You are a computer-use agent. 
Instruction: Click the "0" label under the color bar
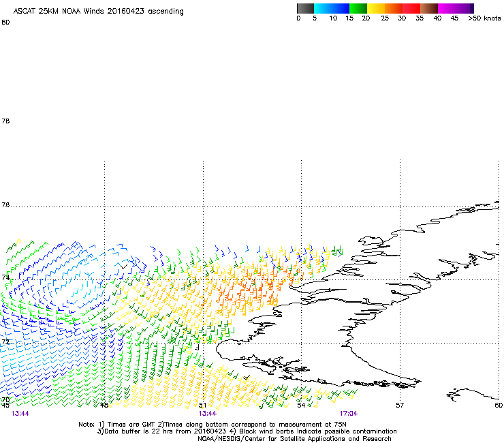[x=298, y=18]
